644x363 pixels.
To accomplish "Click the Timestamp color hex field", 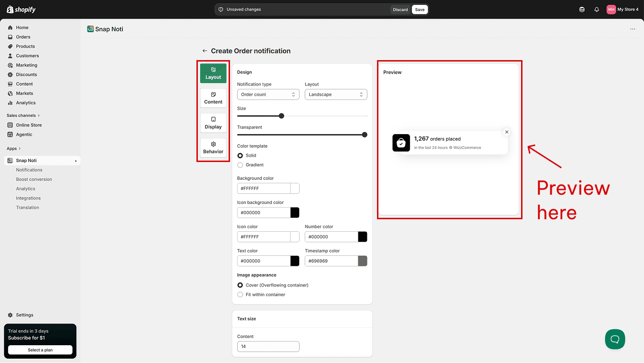I will coord(331,261).
